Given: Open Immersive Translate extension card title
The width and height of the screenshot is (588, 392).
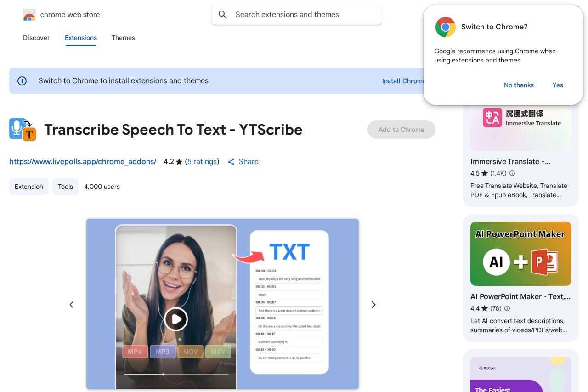Looking at the screenshot, I should (510, 162).
